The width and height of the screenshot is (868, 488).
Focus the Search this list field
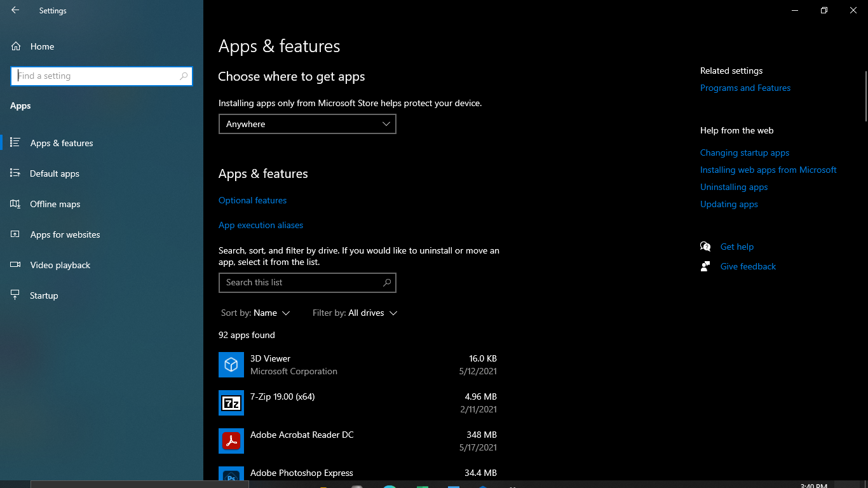[x=308, y=283]
